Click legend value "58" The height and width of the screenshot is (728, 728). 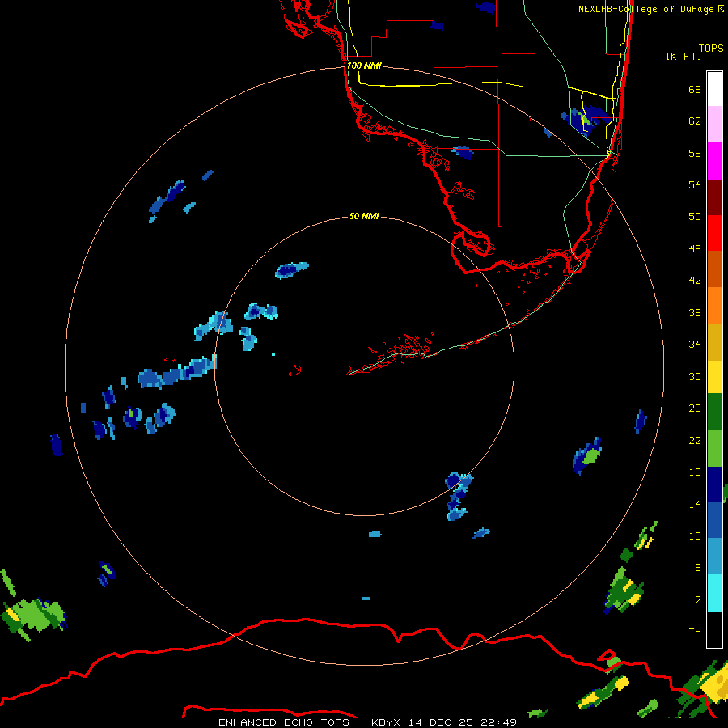tap(695, 153)
